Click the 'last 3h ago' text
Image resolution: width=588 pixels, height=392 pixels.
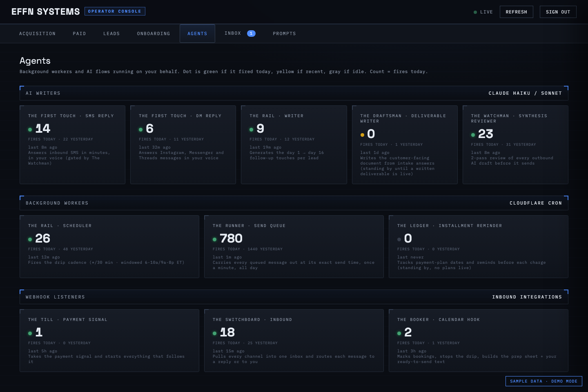point(412,351)
